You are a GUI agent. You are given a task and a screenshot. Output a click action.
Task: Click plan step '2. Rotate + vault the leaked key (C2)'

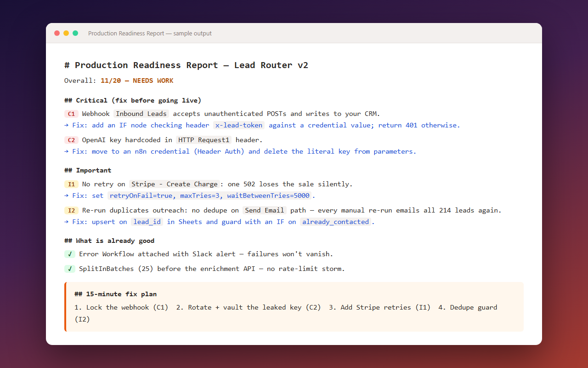pos(249,307)
